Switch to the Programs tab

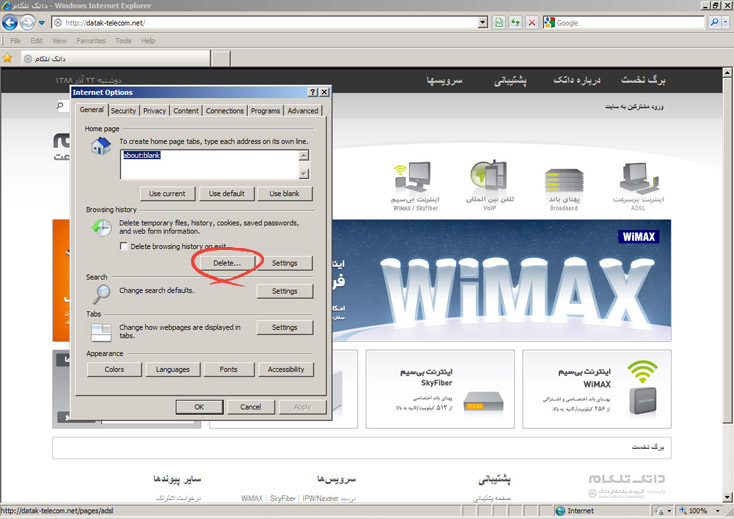tap(265, 110)
